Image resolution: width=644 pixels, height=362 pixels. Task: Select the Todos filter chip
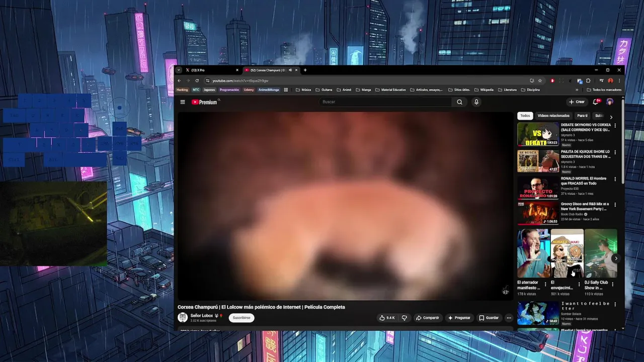coord(525,116)
